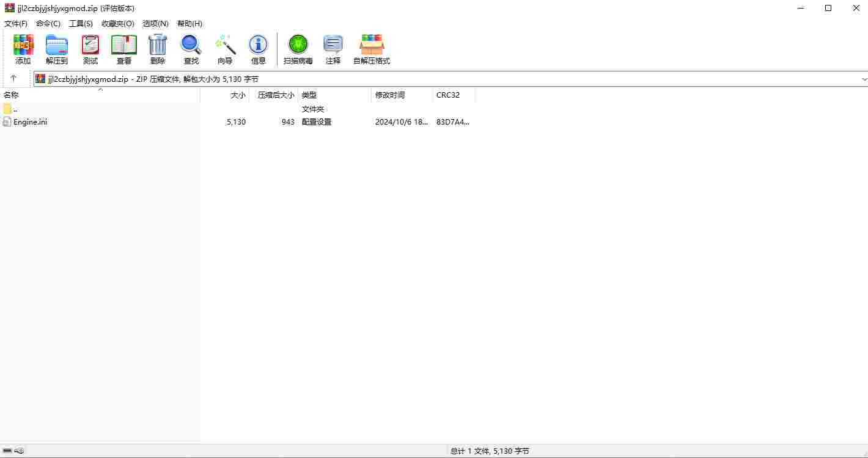The height and width of the screenshot is (458, 868).
Task: Click the 5,130 size cell
Action: (x=236, y=122)
